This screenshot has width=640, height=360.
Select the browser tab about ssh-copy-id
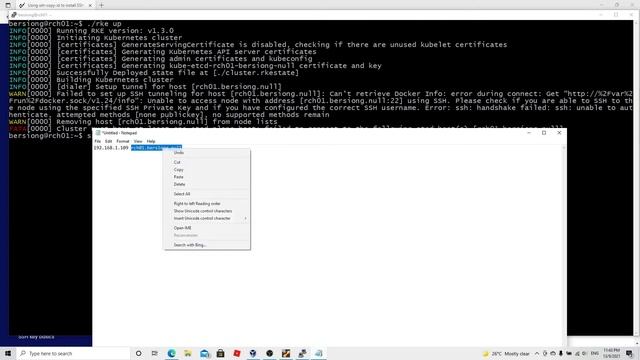click(55, 5)
